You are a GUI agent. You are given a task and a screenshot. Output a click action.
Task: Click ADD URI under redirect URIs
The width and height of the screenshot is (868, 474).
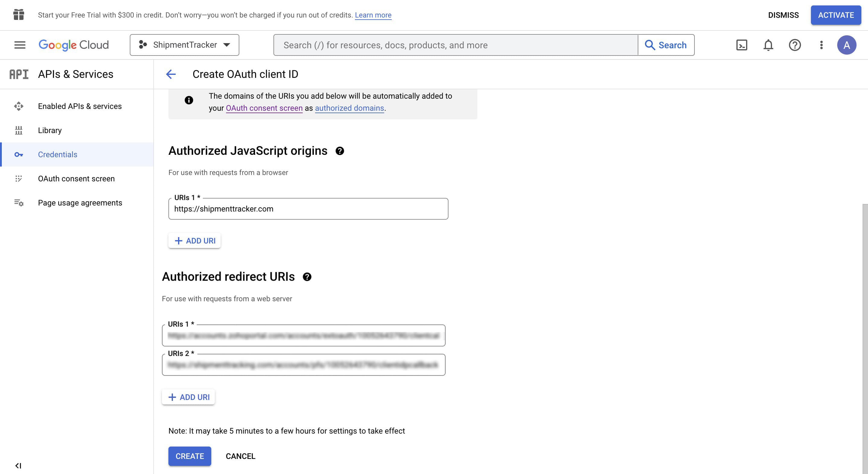pyautogui.click(x=188, y=397)
